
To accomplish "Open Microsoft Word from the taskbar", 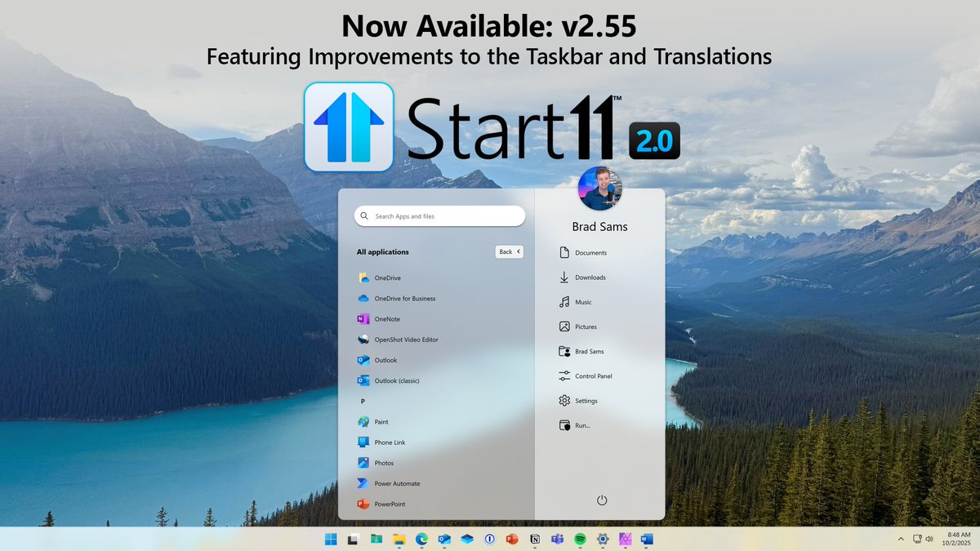I will click(x=648, y=539).
